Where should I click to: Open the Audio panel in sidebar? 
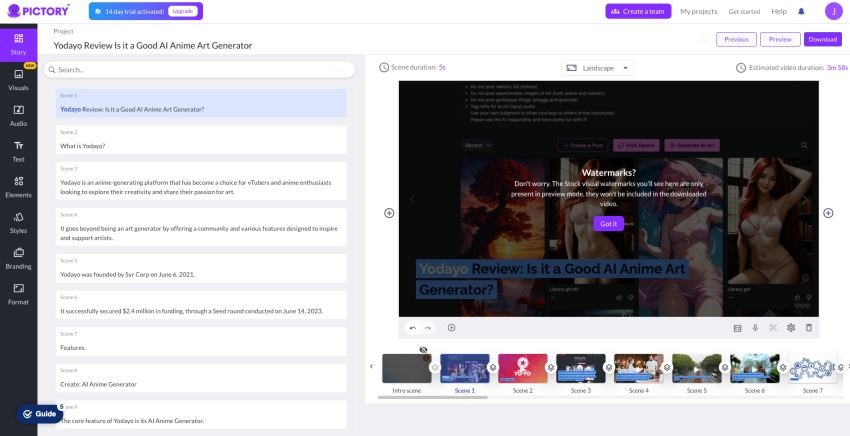pos(18,116)
